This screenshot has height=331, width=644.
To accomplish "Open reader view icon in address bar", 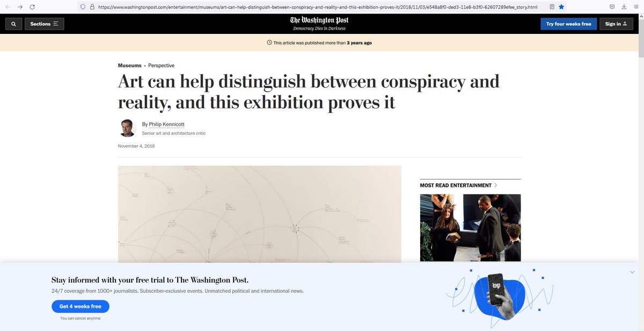I will point(552,7).
